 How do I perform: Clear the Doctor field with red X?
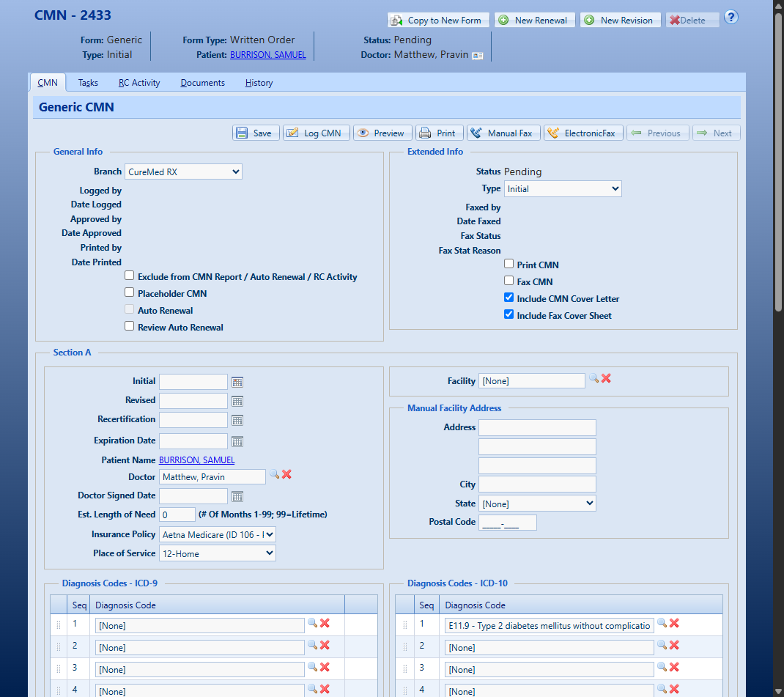tap(286, 475)
